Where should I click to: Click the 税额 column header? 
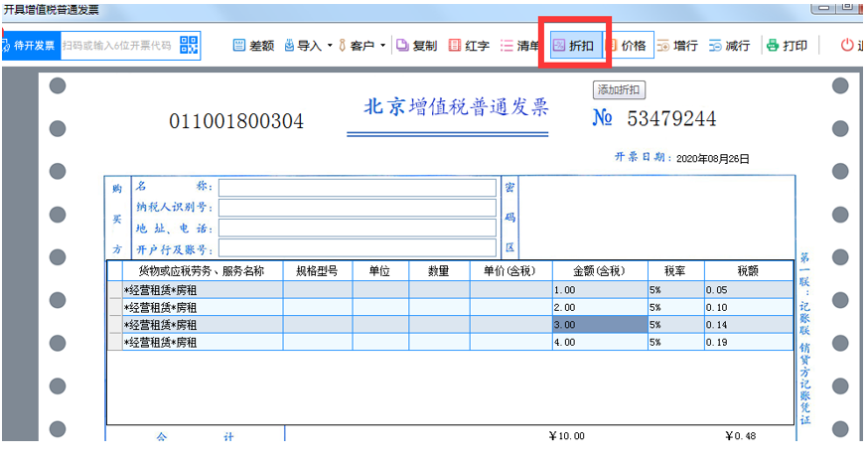(x=749, y=271)
